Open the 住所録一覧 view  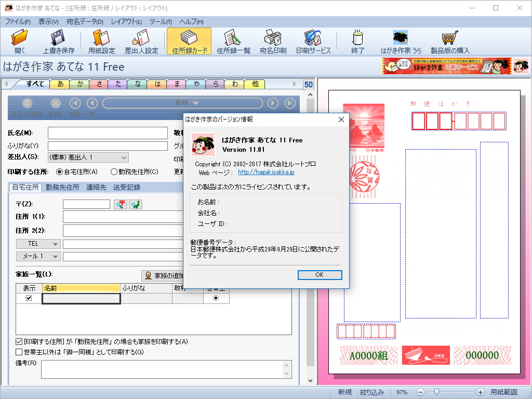pos(233,41)
